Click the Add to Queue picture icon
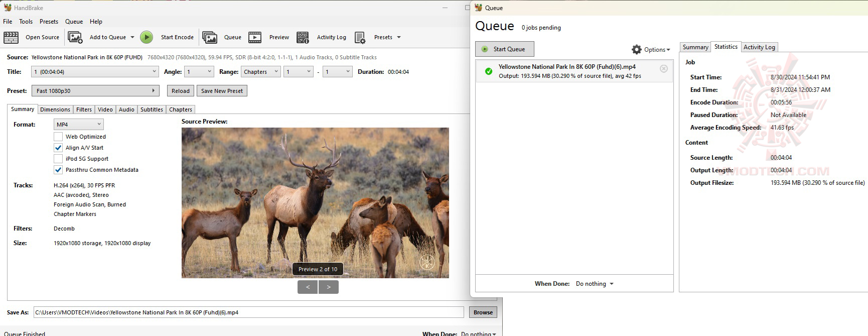This screenshot has height=336, width=868. [x=75, y=37]
